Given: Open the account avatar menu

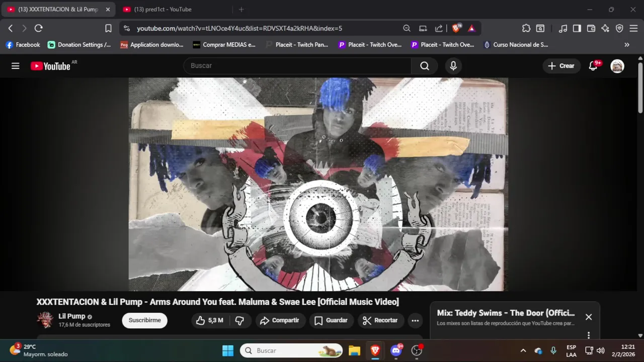Looking at the screenshot, I should click(617, 66).
